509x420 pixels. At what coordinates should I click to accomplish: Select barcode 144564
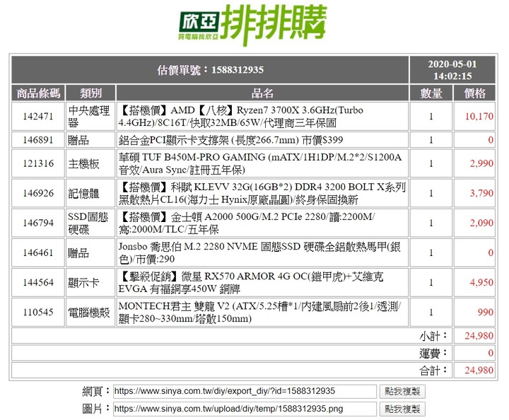point(38,282)
